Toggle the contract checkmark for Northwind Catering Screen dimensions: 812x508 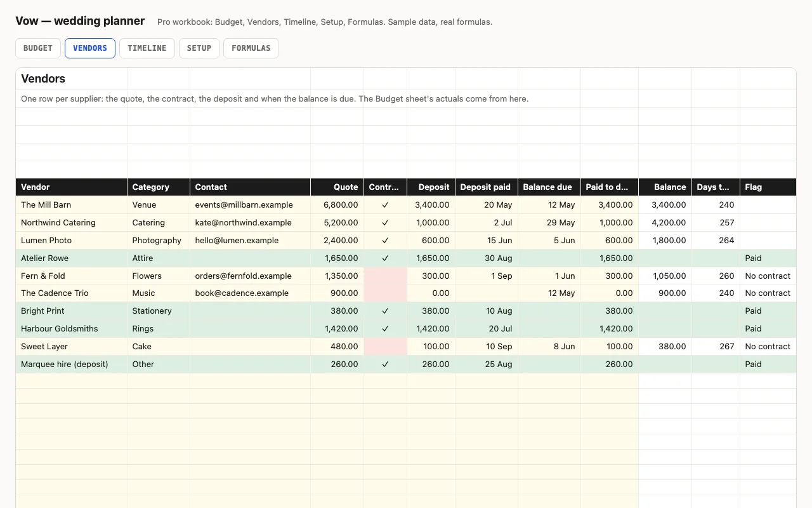pyautogui.click(x=385, y=223)
